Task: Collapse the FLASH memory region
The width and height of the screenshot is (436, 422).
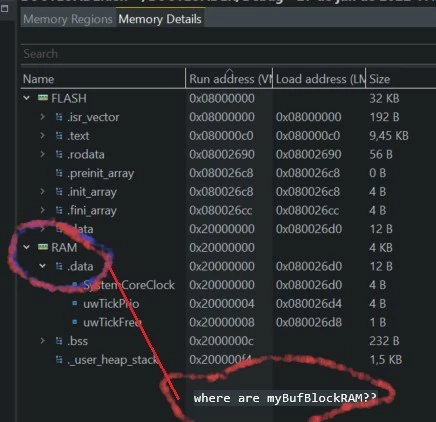Action: 26,98
